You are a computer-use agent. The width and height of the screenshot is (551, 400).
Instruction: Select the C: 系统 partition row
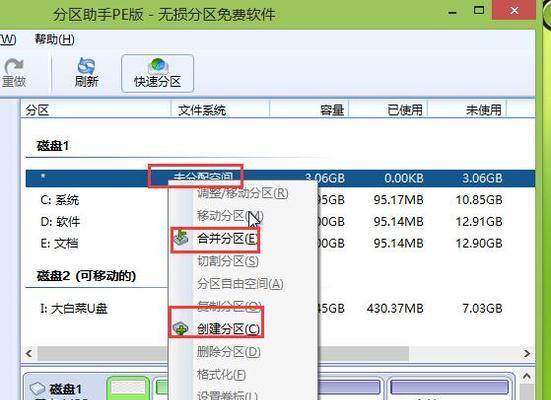click(x=280, y=200)
